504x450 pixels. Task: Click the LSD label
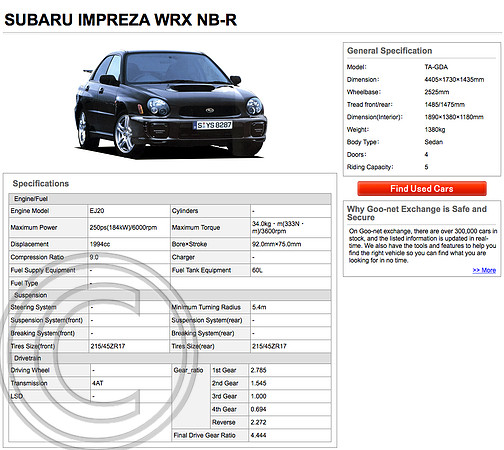tap(17, 396)
